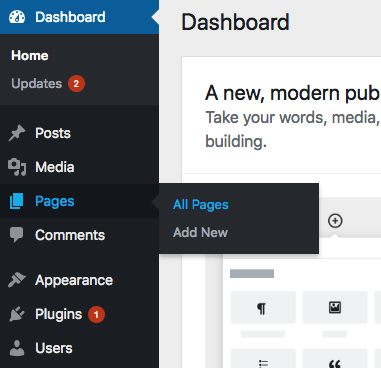Click the Appearance paintbrush icon

tap(17, 280)
